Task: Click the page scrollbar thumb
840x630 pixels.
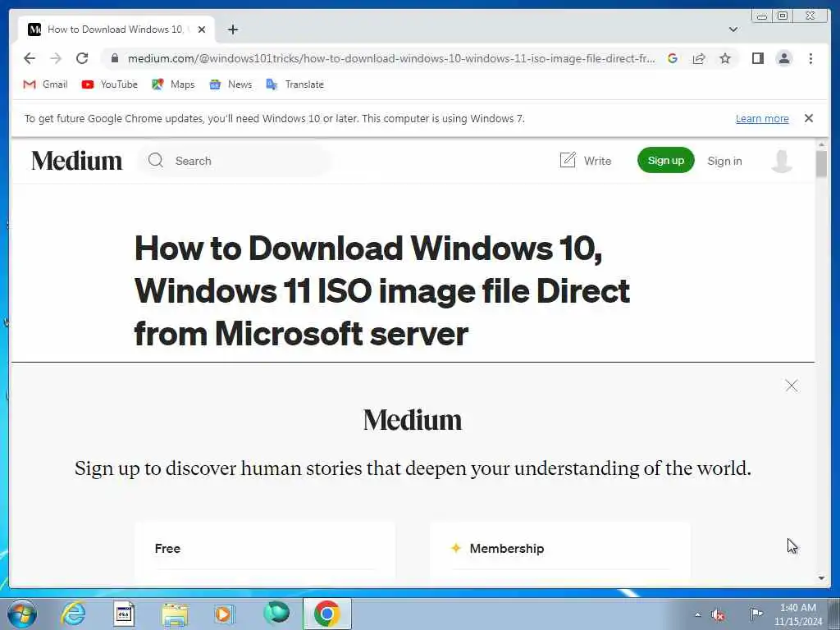Action: coord(821,163)
